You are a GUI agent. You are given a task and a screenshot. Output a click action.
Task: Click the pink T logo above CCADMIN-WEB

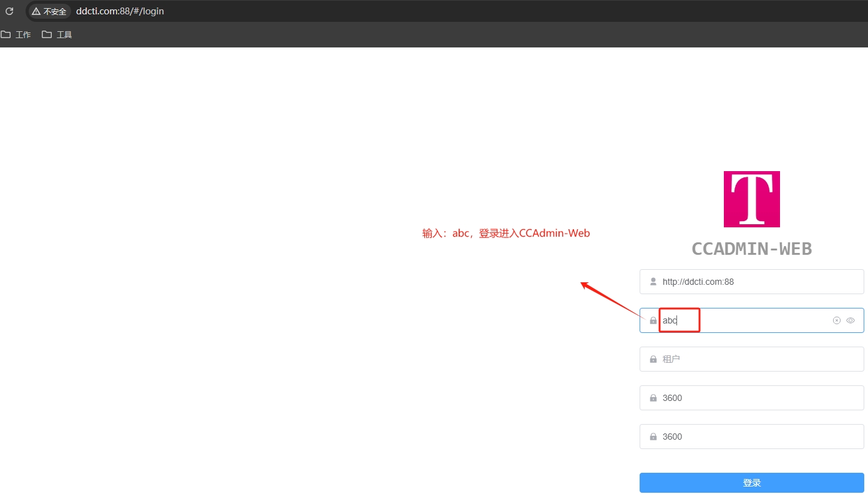click(x=751, y=199)
